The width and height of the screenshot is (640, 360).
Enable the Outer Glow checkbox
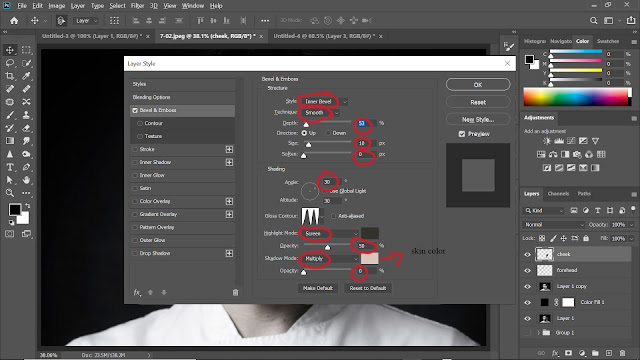(x=135, y=240)
